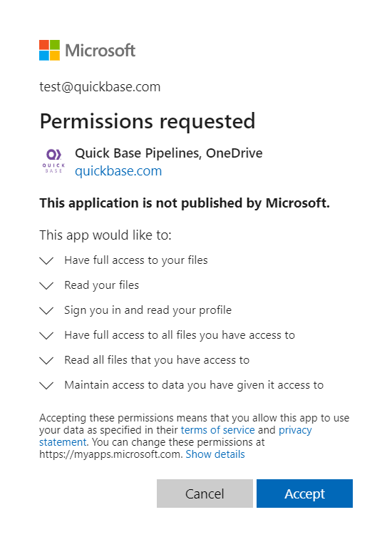Expand "Read all files that you have access to" chevron
Screen dimensions: 392x547
(x=46, y=360)
